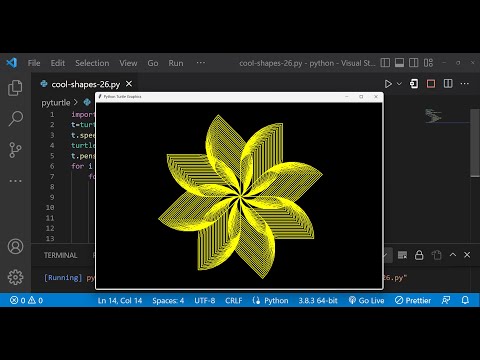This screenshot has height=360, width=480.
Task: Click the open changes editor icon
Action: point(414,84)
